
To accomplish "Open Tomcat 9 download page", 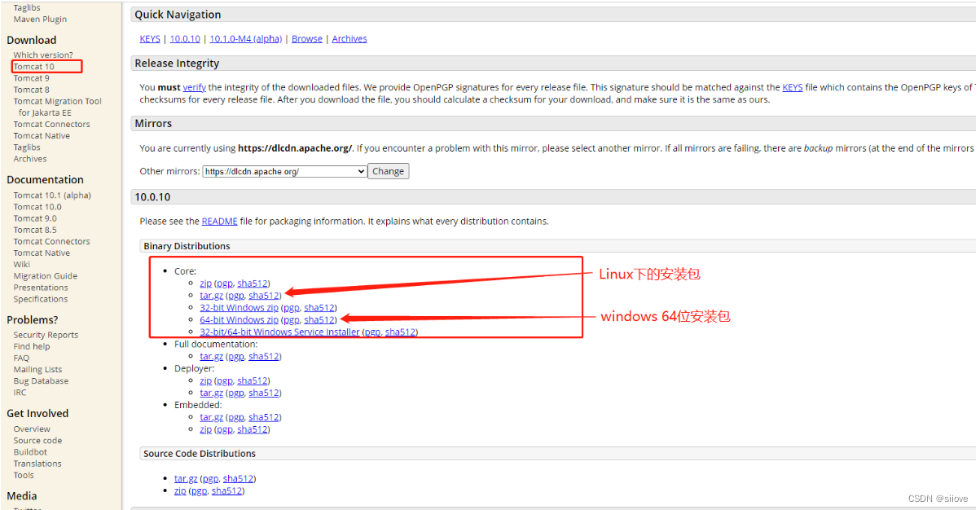I will [31, 78].
